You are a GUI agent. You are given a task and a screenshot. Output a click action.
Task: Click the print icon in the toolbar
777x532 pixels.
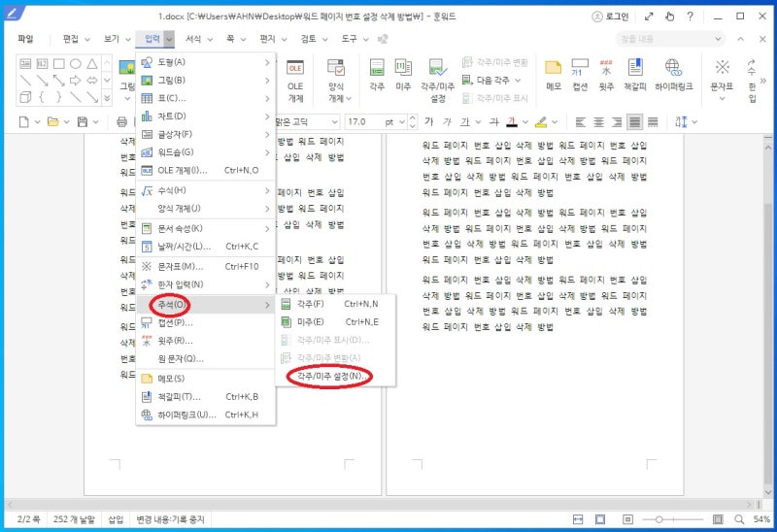coord(122,122)
